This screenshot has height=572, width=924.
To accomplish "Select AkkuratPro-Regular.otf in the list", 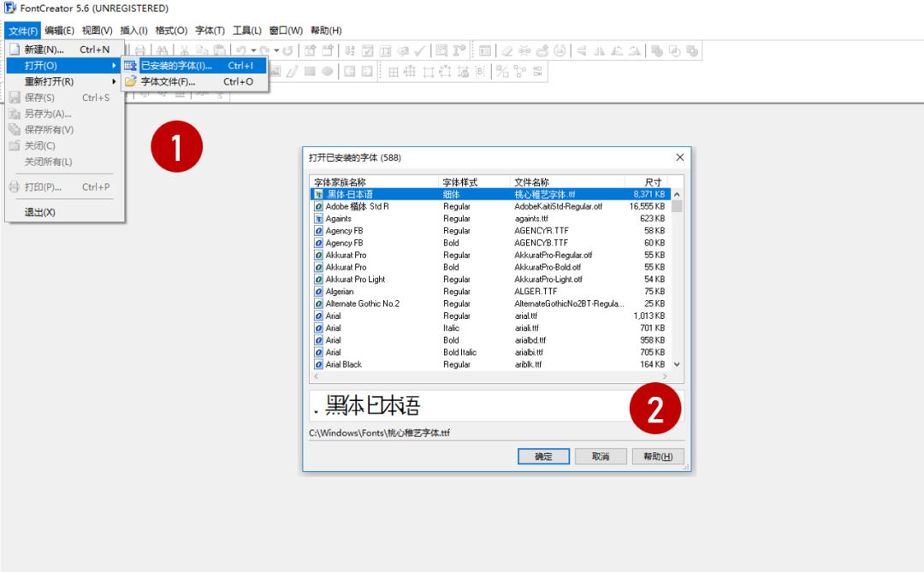I will (x=553, y=255).
